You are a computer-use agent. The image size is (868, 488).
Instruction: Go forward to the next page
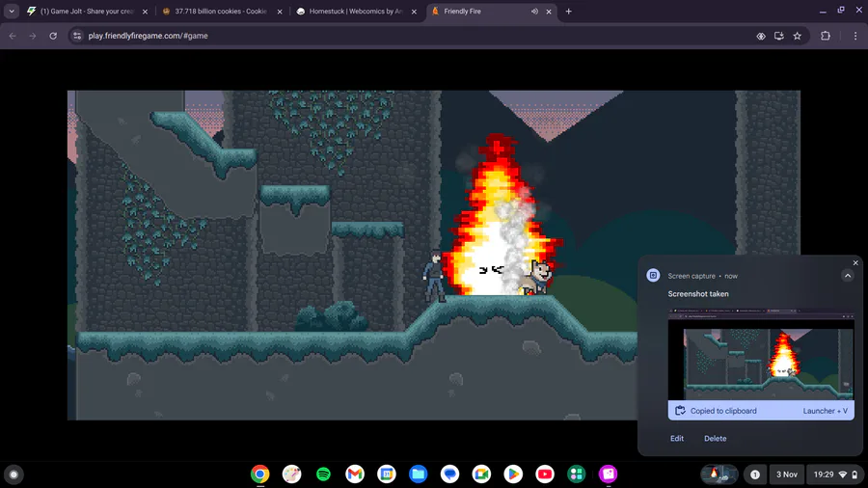point(33,36)
